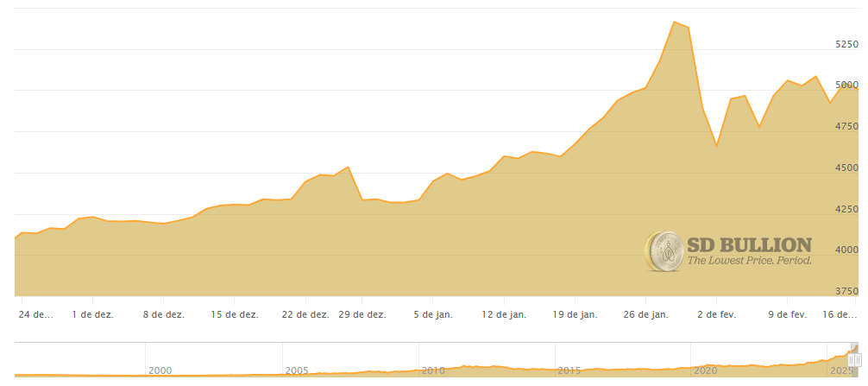Click the SD BULLION watermark text
Image resolution: width=868 pixels, height=386 pixels.
[x=748, y=244]
